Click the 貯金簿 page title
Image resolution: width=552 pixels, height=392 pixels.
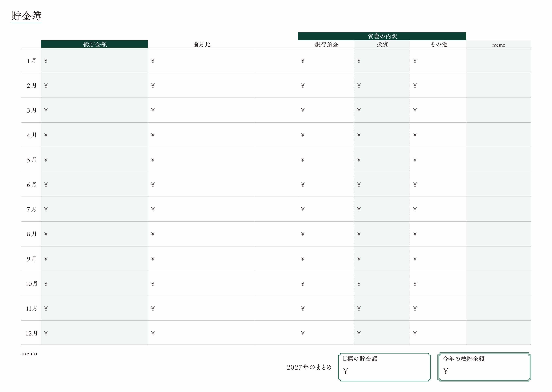pos(27,16)
